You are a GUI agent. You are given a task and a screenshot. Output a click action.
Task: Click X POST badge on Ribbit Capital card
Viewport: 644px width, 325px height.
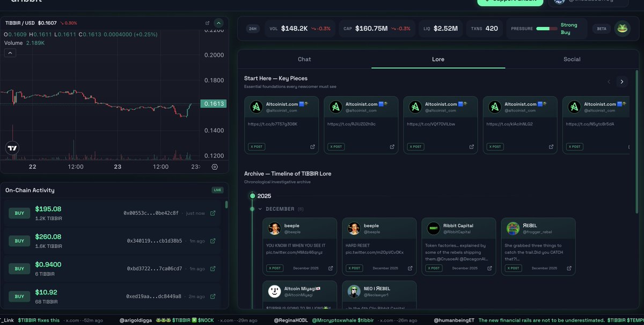click(x=434, y=268)
